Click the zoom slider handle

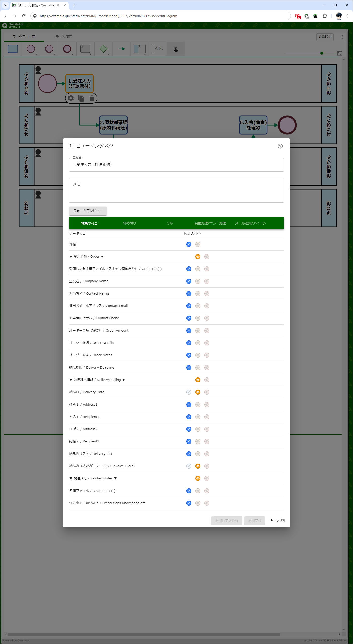point(322,53)
